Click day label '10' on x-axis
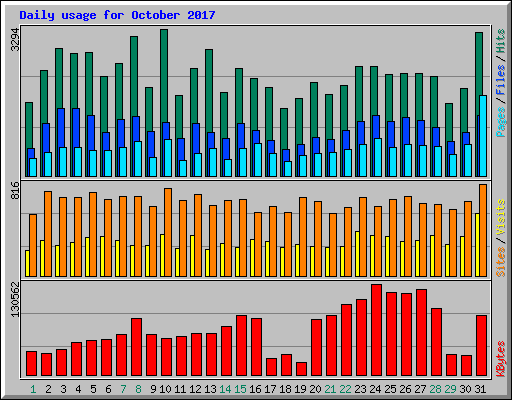Screen dimensions: 512x400 [x=165, y=389]
